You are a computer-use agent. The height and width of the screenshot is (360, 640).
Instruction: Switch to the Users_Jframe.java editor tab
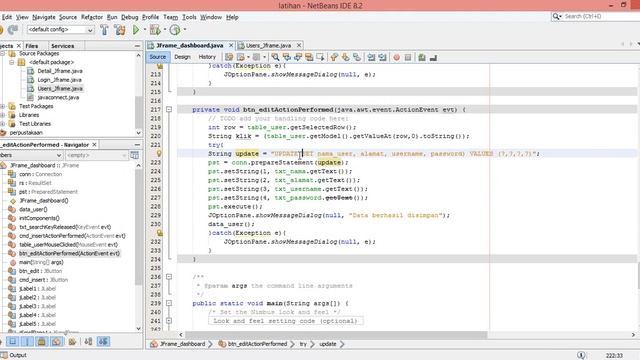point(268,45)
